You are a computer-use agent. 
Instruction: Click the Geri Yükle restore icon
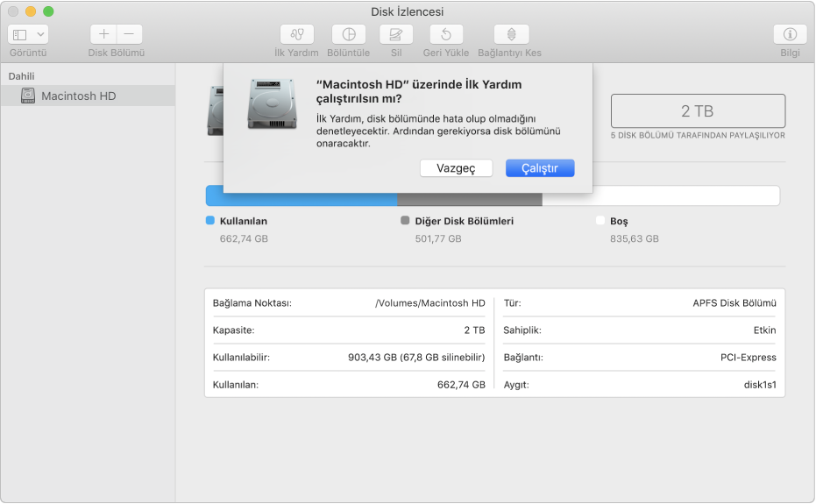click(x=446, y=34)
